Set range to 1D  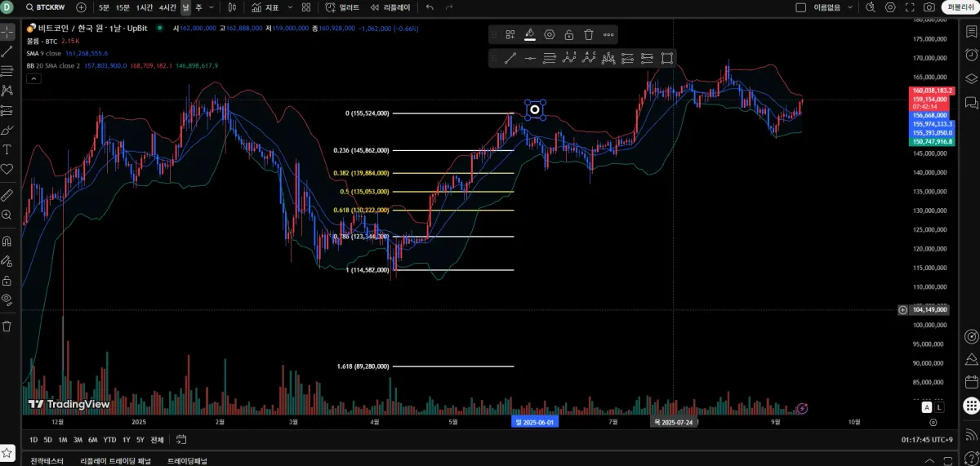click(33, 440)
